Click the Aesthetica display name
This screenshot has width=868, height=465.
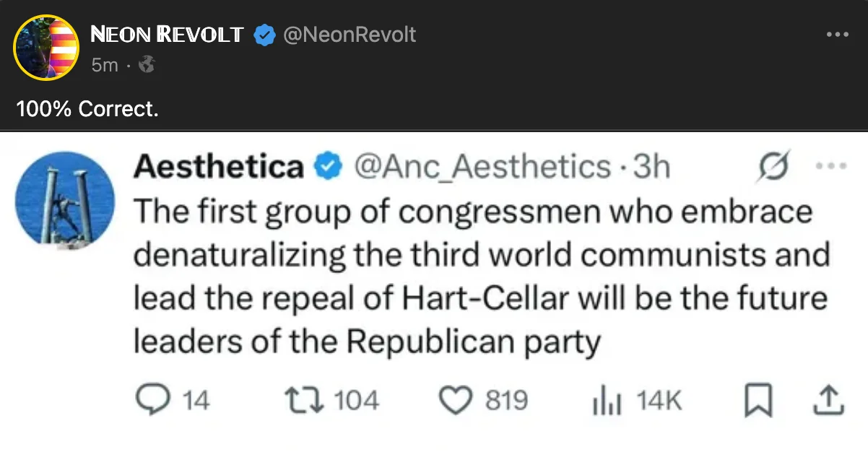point(220,167)
